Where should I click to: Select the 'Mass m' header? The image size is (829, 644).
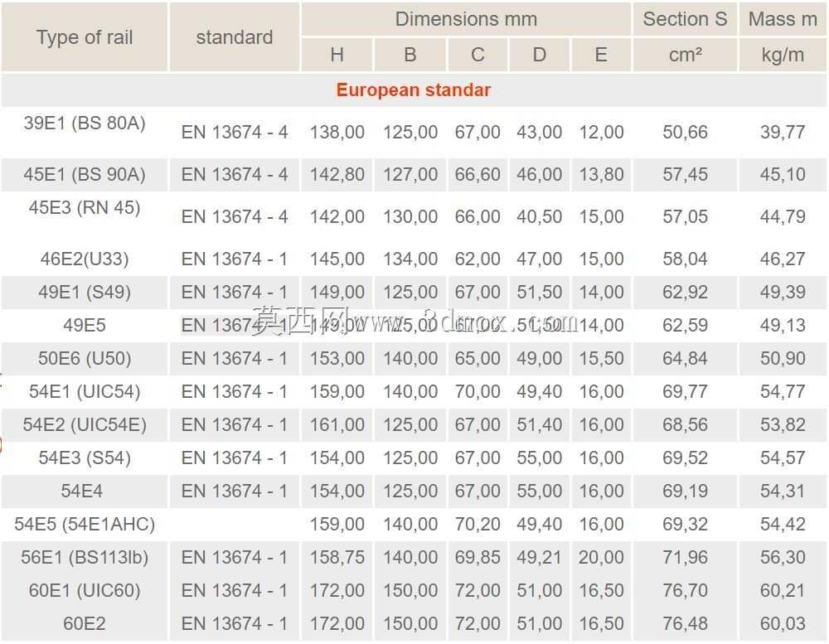tap(783, 19)
